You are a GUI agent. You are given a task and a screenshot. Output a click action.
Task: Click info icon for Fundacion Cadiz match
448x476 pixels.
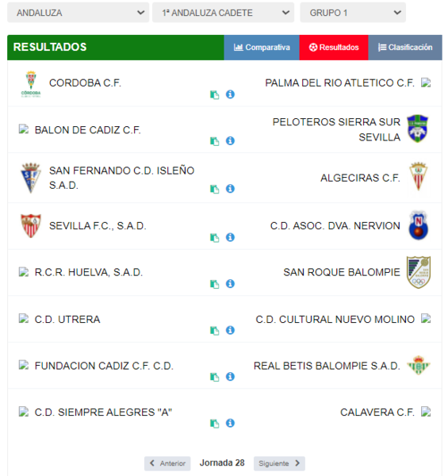(x=230, y=376)
